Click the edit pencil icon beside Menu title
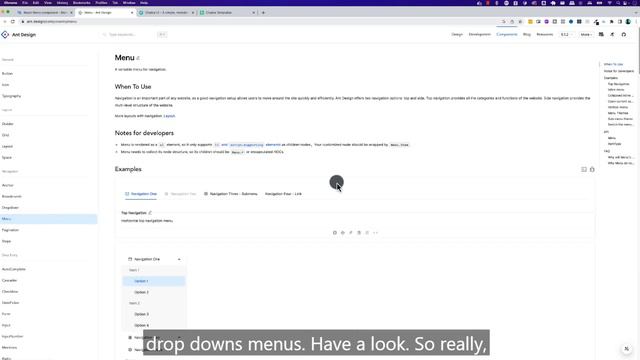Viewport: 640px width, 360px height. coord(138,58)
